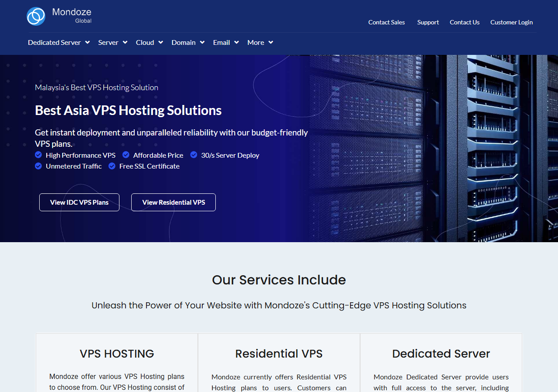
Task: Open the Dedicated Server menu label
Action: [x=54, y=42]
